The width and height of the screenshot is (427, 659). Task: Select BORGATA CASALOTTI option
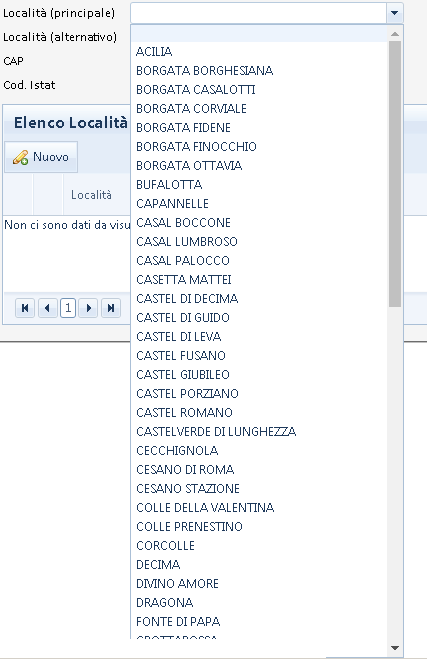click(259, 90)
